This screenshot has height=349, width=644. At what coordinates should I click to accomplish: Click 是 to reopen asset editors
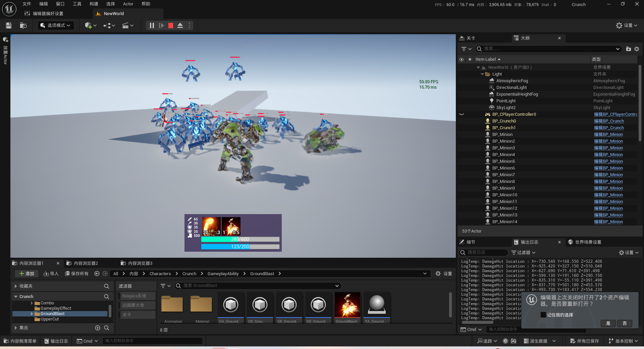tap(608, 323)
